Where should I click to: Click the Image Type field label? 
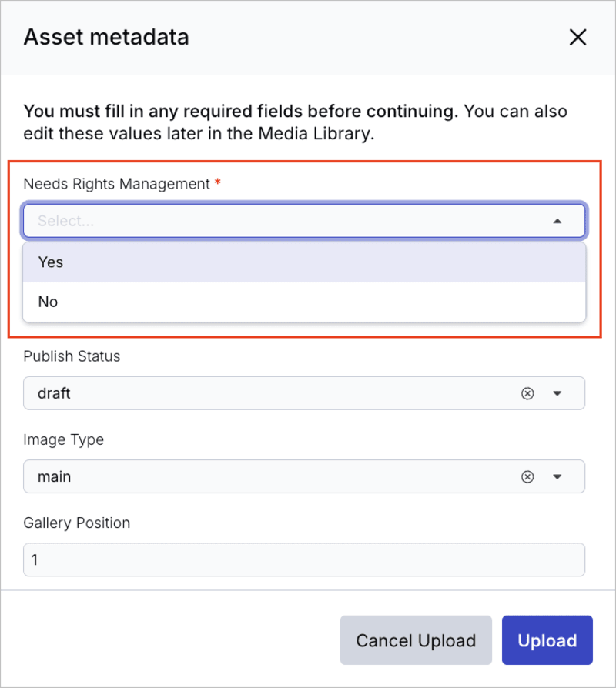pos(64,439)
